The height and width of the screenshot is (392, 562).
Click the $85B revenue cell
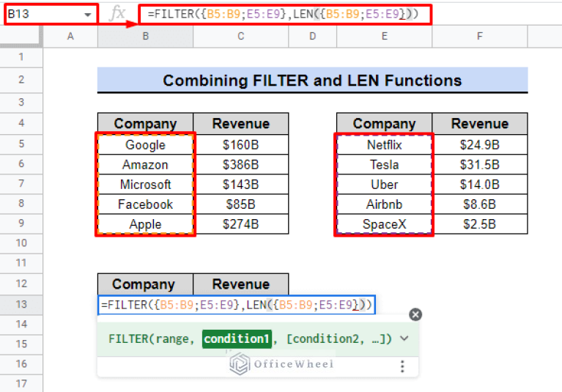point(241,204)
